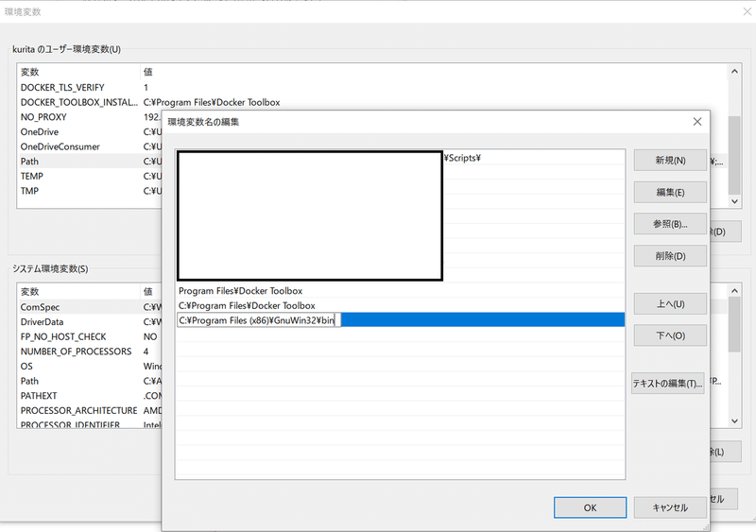Click system variables scrollbar thumb
This screenshot has width=756, height=532.
pos(734,324)
